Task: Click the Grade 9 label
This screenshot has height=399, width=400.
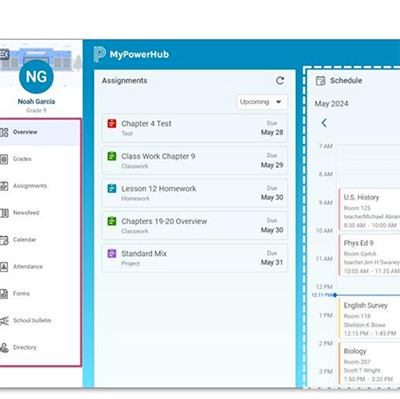Action: [36, 110]
